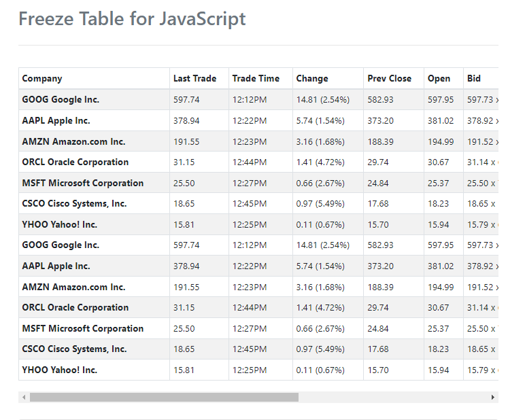Select the second GOOG Google Inc. row label
Viewport: 525px width, 420px height.
point(61,245)
